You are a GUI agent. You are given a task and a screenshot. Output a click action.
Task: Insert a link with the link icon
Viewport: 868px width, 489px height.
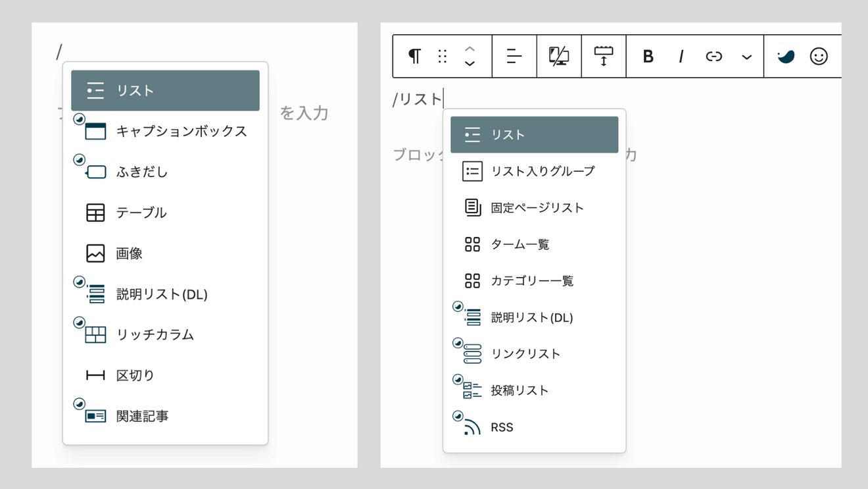click(714, 57)
